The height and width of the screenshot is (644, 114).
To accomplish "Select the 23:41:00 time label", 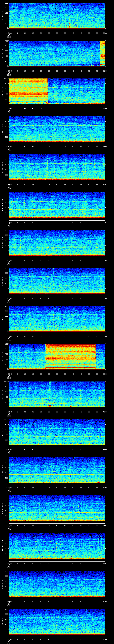I will point(9,487).
